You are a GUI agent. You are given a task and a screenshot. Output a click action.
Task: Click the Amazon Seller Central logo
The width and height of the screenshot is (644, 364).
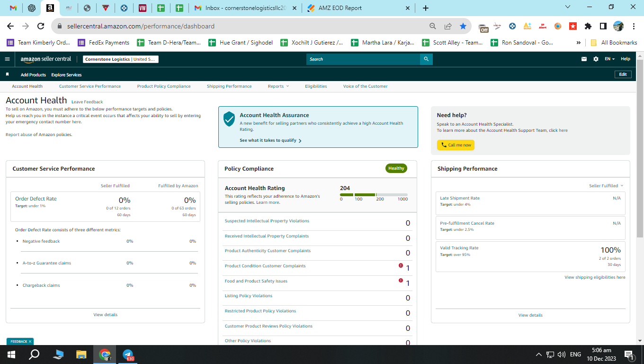pyautogui.click(x=46, y=59)
